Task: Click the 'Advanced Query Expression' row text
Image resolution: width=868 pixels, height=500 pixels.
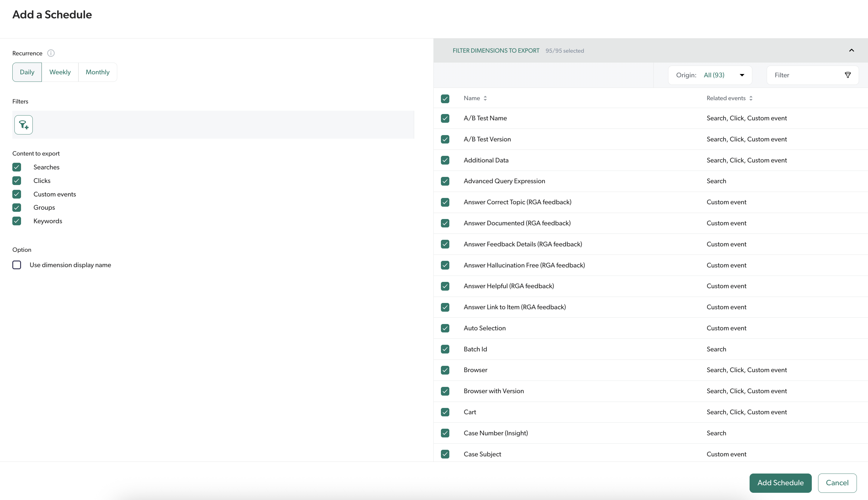Action: pos(504,181)
